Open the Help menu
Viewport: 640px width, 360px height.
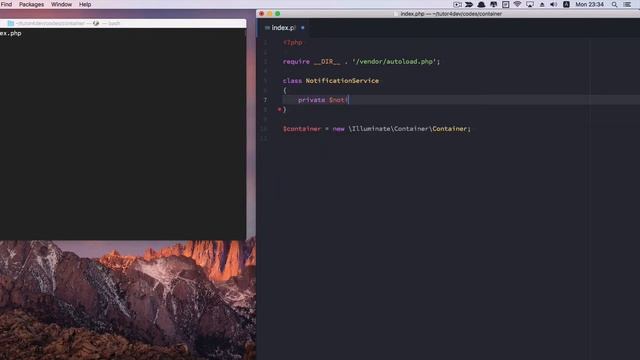click(x=85, y=4)
